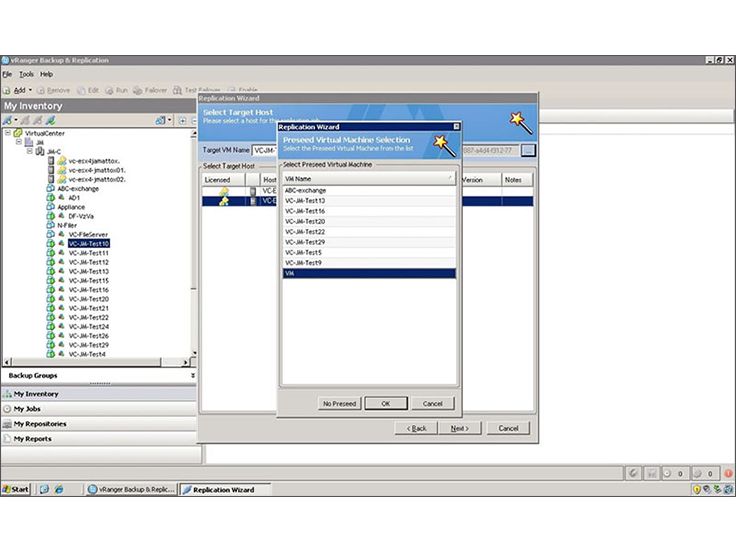This screenshot has height=552, width=736.
Task: Click the Run toolbar button
Action: (116, 90)
